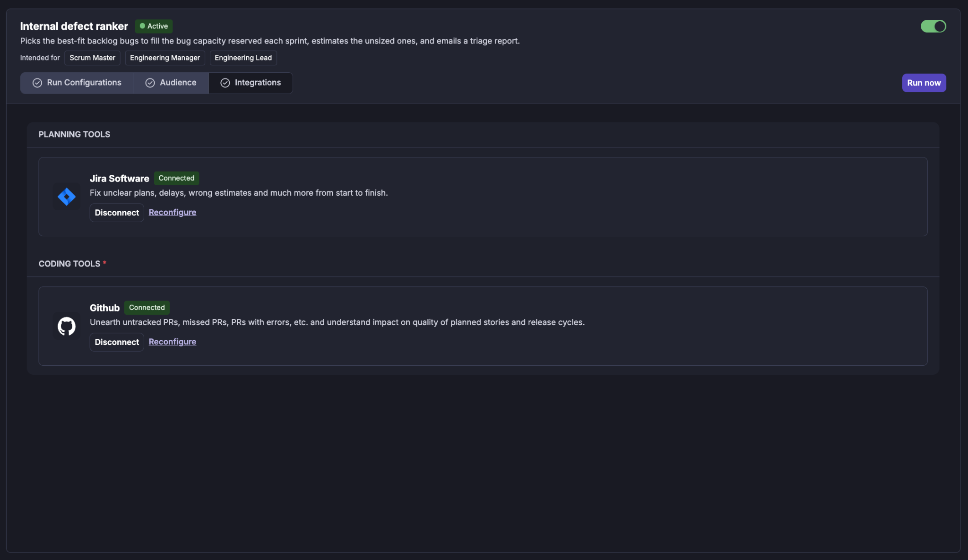Screen dimensions: 968x560
Task: Click the checkmark icon beside Integrations
Action: tap(225, 83)
